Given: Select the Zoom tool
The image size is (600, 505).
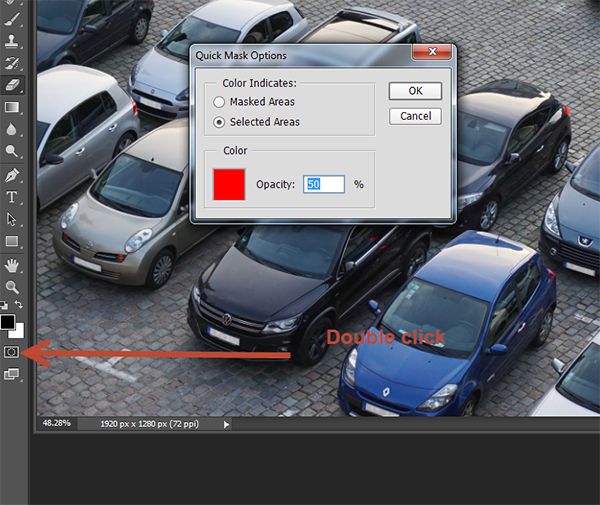Looking at the screenshot, I should 13,287.
